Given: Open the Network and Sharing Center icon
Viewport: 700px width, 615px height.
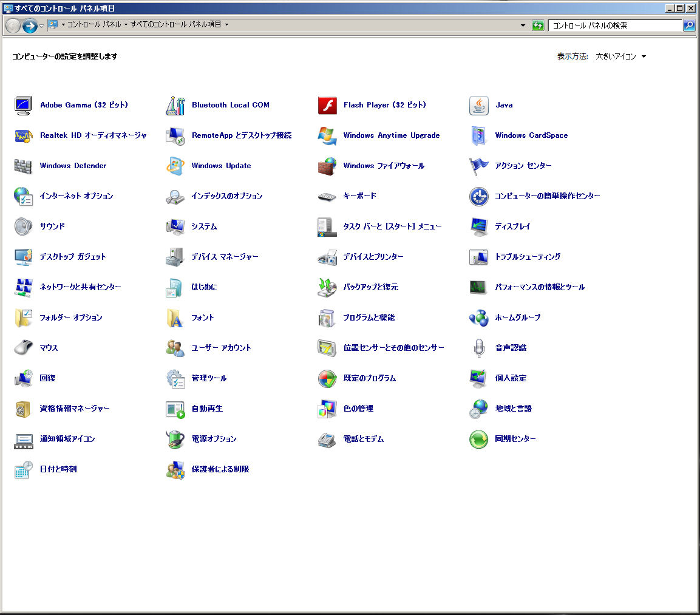Looking at the screenshot, I should click(23, 287).
